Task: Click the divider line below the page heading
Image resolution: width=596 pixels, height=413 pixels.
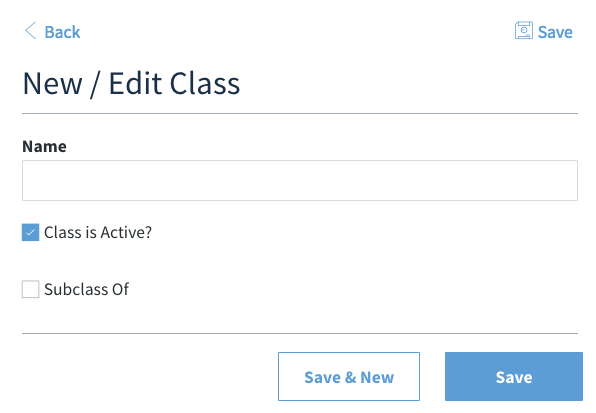Action: (x=300, y=113)
